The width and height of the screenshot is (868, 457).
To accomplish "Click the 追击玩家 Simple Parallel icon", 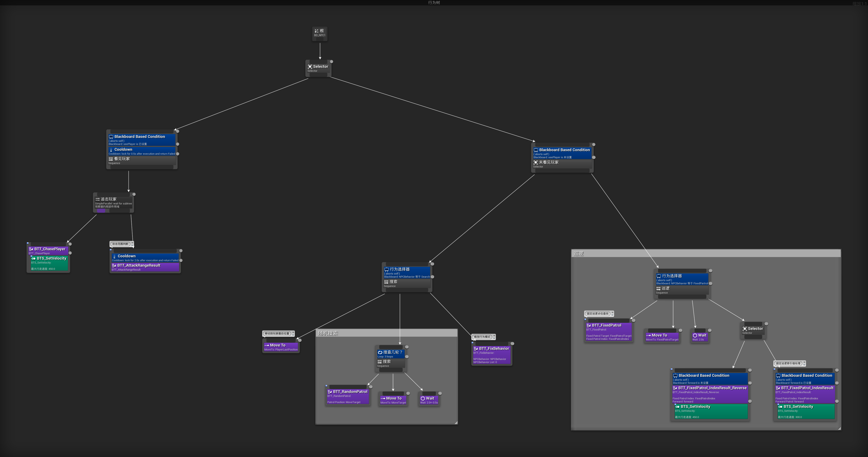I will [x=97, y=199].
